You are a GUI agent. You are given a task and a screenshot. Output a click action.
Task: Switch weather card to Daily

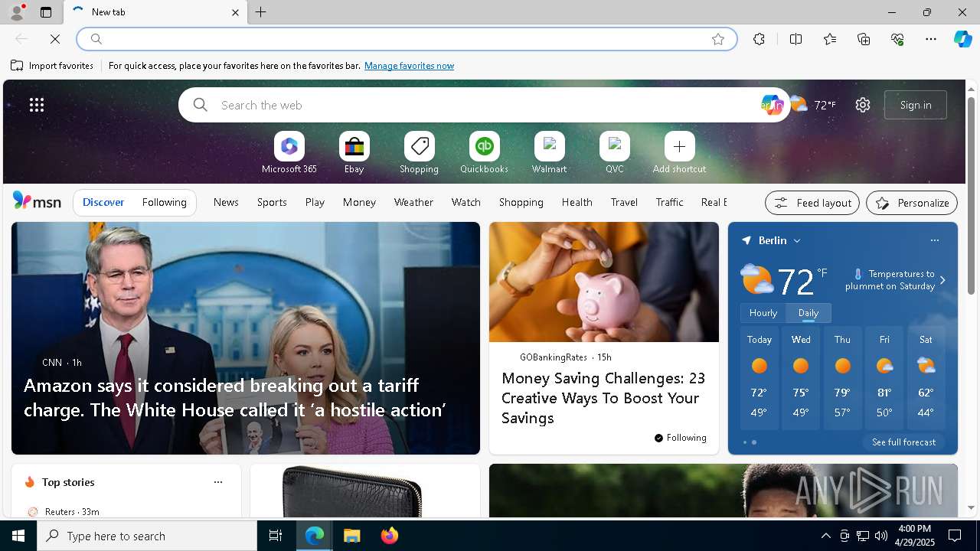(x=808, y=313)
